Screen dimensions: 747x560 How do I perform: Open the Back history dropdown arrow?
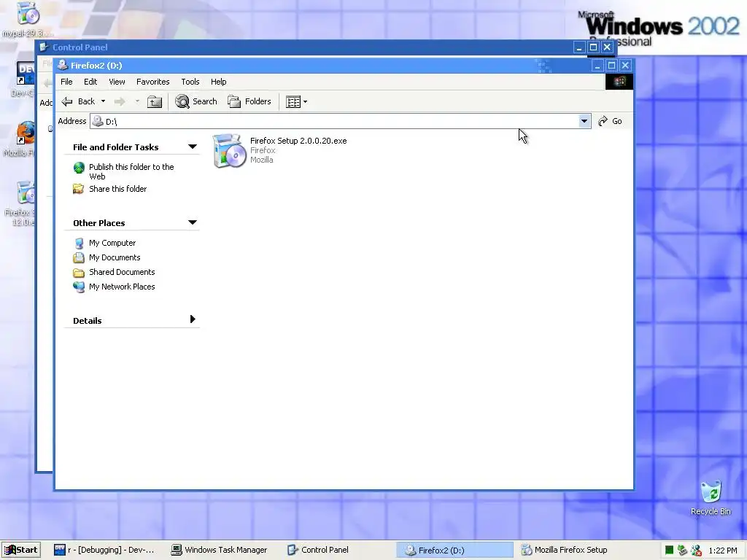[x=103, y=101]
